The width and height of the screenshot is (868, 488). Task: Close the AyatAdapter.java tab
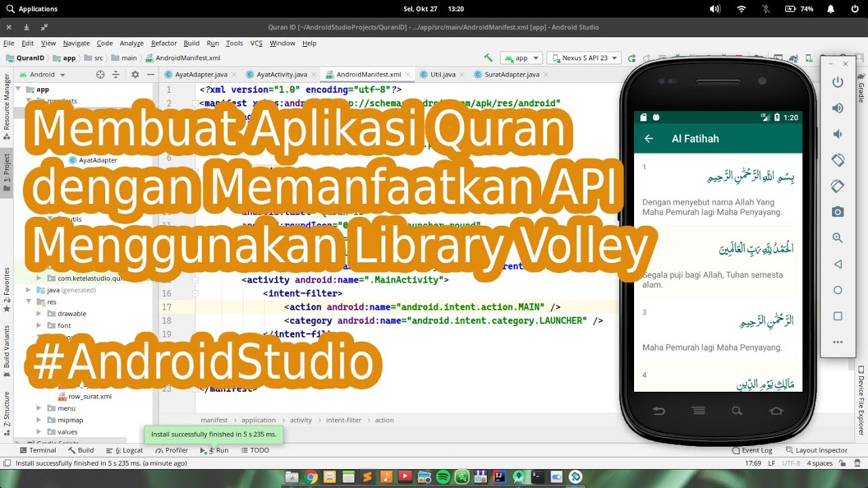(x=234, y=75)
